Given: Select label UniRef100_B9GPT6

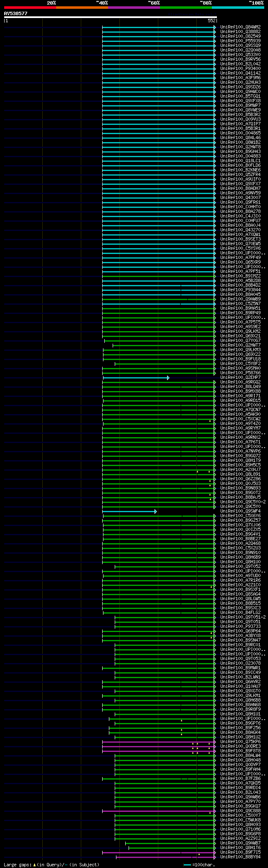Looking at the screenshot, I should (x=240, y=723).
